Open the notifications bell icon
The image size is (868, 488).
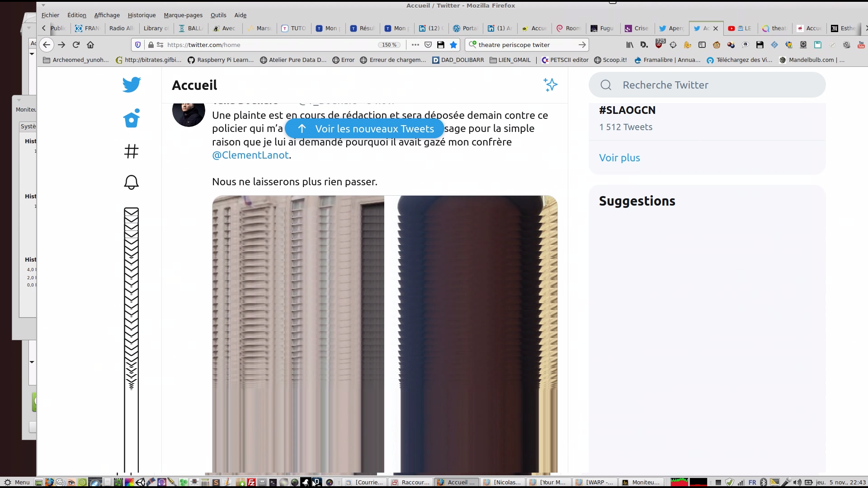[x=132, y=182]
